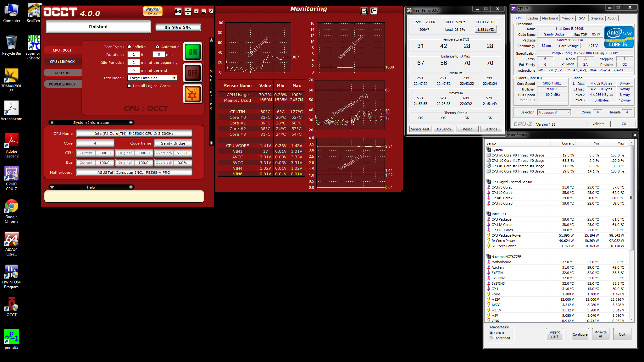Image resolution: width=644 pixels, height=362 pixels.
Task: Click HWiNFO sensor list vertical scrollbar
Action: (x=631, y=231)
